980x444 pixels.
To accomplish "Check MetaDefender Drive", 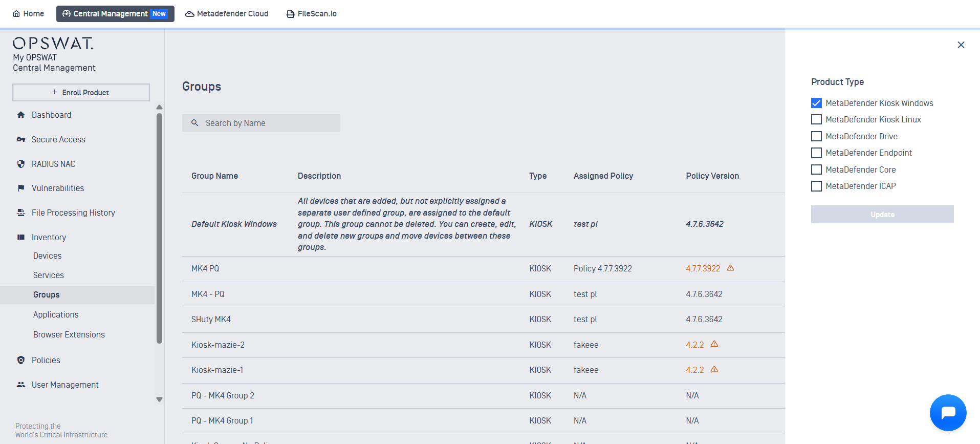I will coord(817,136).
